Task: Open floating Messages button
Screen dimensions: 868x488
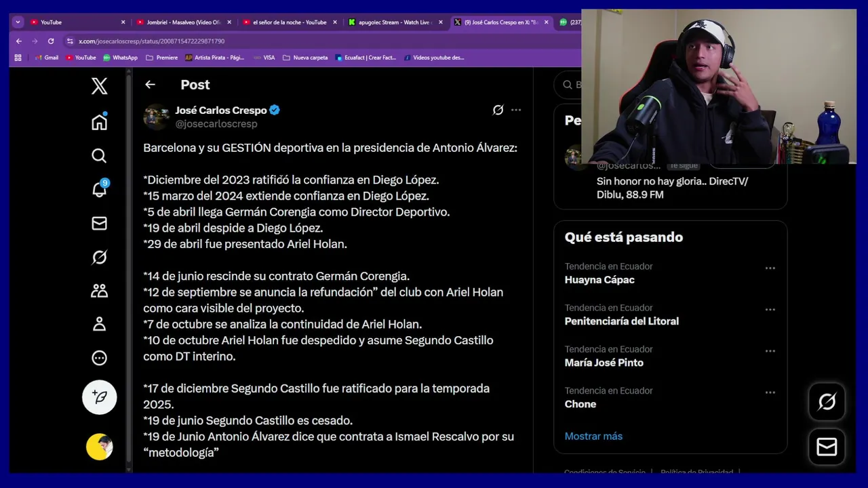Action: [827, 447]
